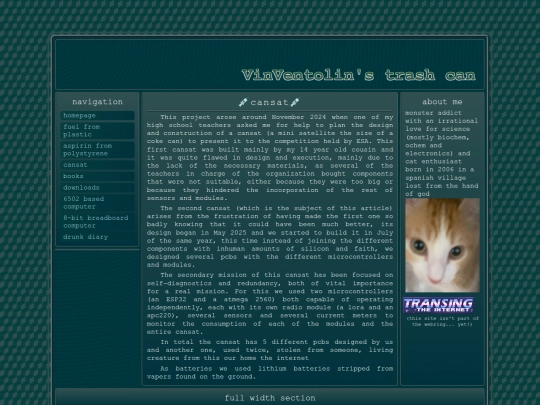Open the homepage navigation link

(x=97, y=116)
